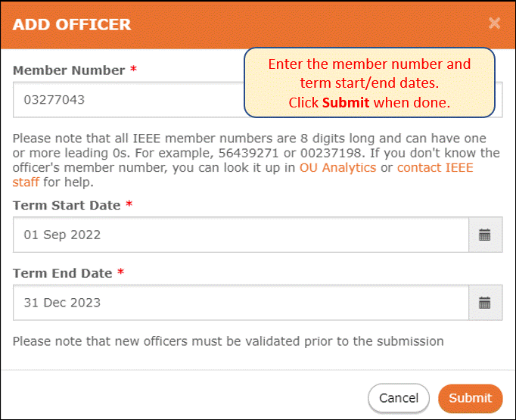Open calendar picker for Term End Date

tap(485, 303)
